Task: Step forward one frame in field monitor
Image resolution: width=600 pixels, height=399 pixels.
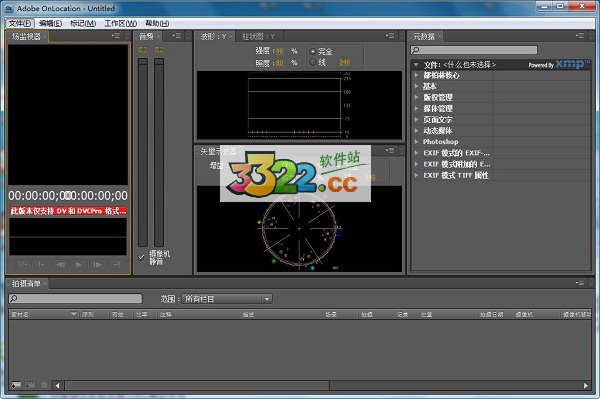Action: 97,264
